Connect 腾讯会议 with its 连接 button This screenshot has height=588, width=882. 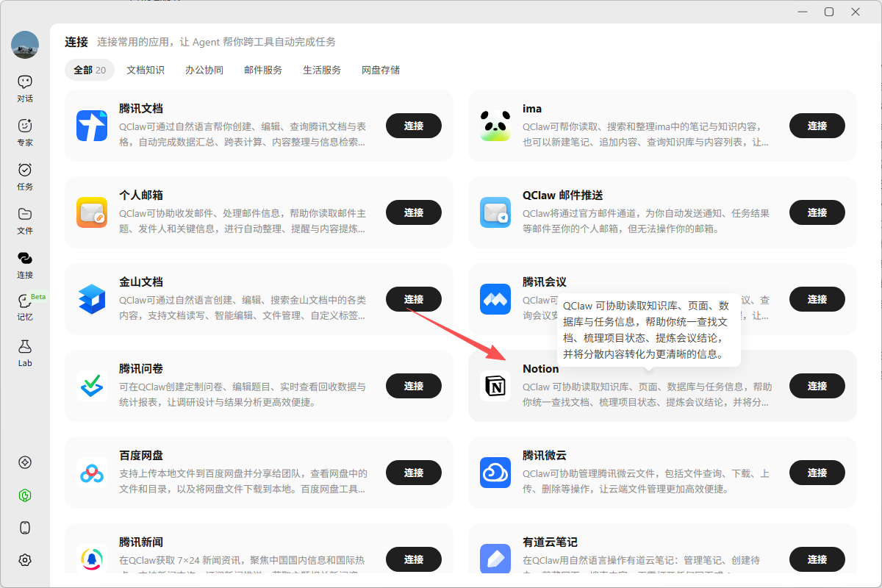coord(817,299)
